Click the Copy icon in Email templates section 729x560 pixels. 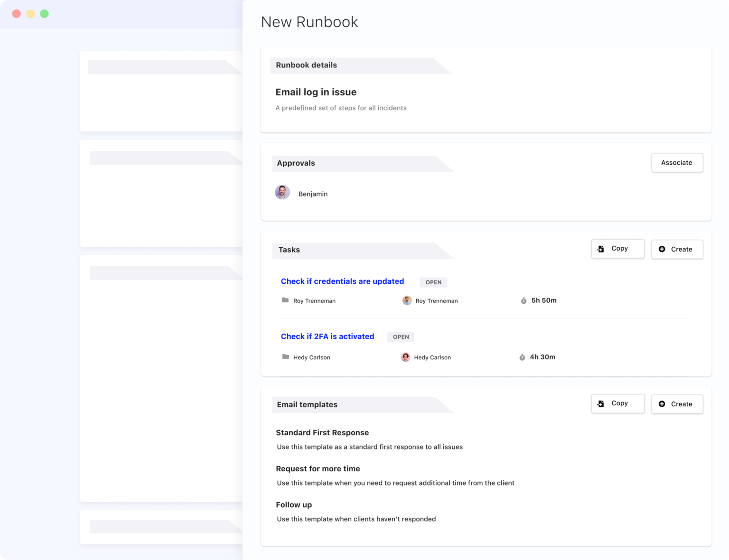(x=600, y=403)
